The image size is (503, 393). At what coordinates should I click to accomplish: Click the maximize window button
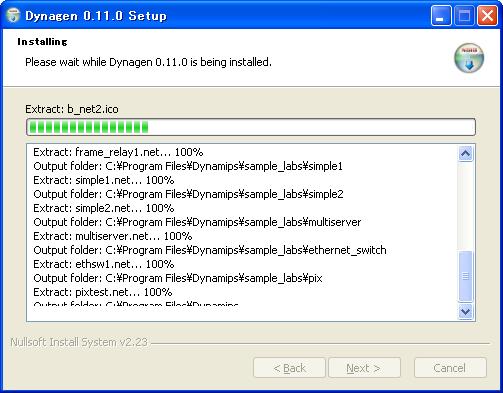(x=464, y=16)
